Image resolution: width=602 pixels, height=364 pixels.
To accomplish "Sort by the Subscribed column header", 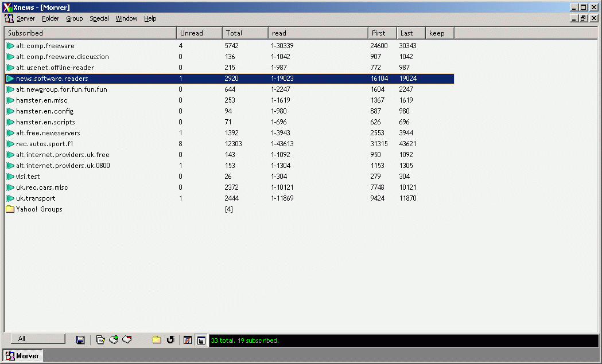I will click(90, 33).
